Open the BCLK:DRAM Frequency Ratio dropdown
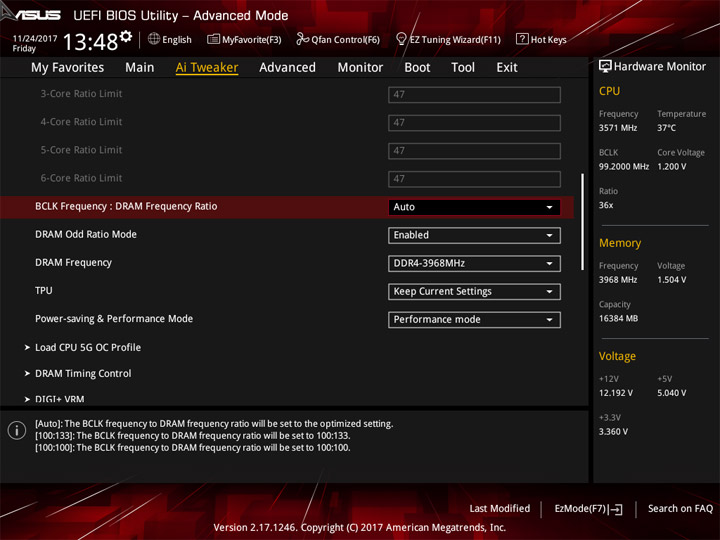The height and width of the screenshot is (540, 720). coord(474,207)
